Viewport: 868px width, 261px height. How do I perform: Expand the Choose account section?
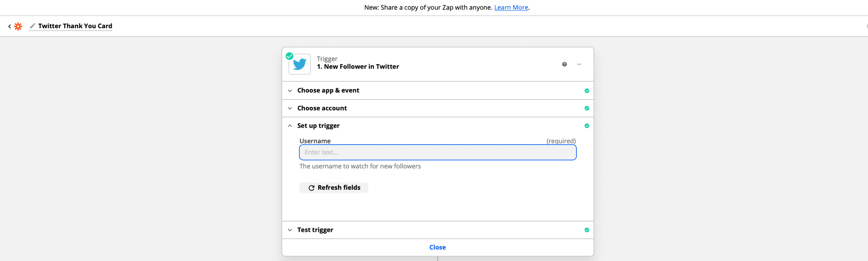pyautogui.click(x=437, y=108)
